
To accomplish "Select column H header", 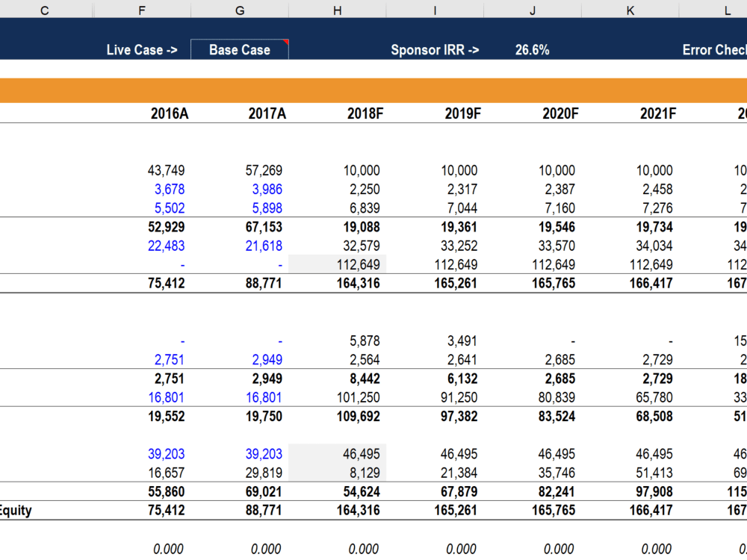I will click(338, 10).
